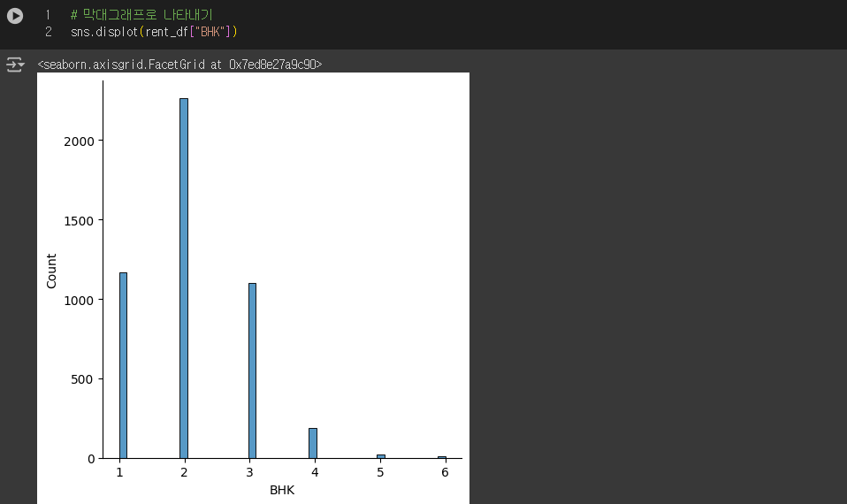Click the sns.displot code line
The width and height of the screenshot is (847, 504).
pyautogui.click(x=154, y=32)
